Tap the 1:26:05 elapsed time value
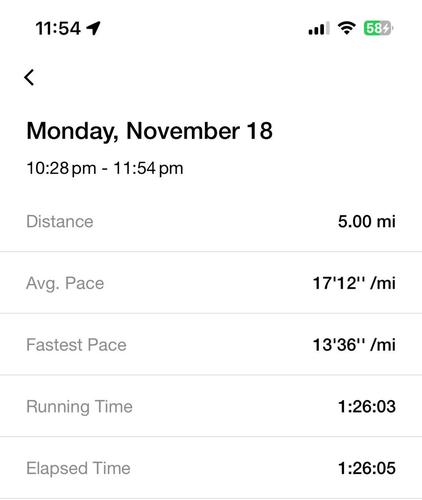 [x=367, y=468]
